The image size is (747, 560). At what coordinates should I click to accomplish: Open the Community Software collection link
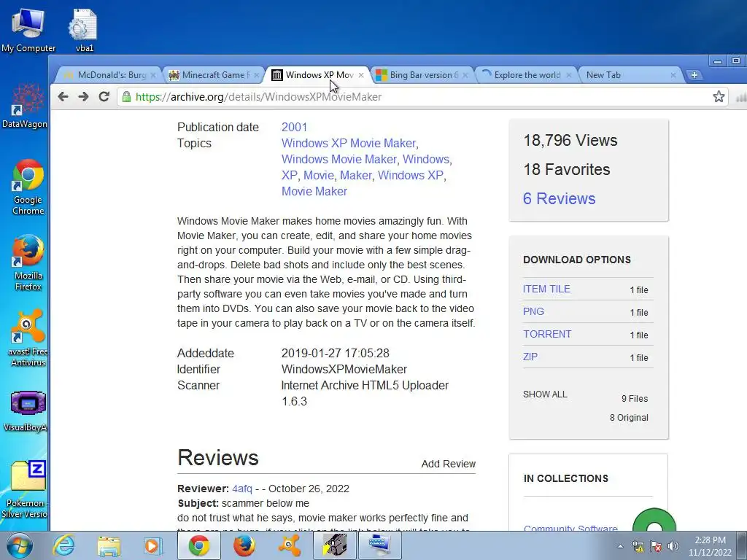(570, 528)
